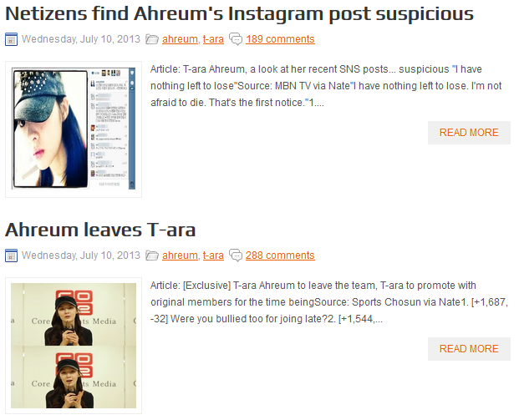Select the t-ara tag under Ahreum leaves T-ara

(213, 256)
